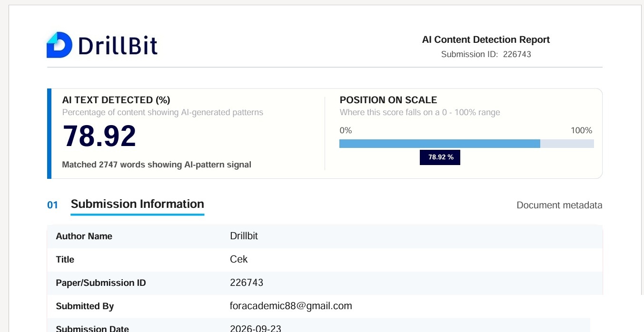
Task: Select the author value 'Drillbit' in the table
Action: (244, 236)
